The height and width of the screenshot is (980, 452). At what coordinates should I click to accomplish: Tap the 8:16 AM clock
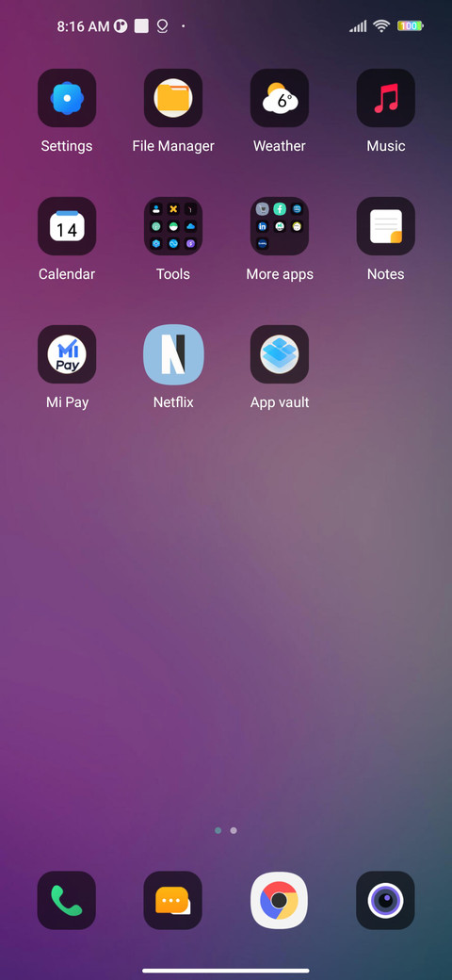pos(83,26)
